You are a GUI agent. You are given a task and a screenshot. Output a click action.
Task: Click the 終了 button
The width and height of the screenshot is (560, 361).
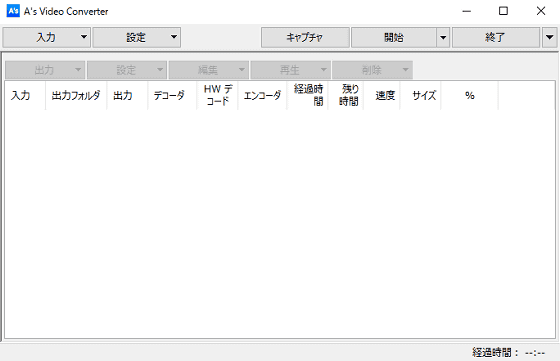click(x=496, y=37)
